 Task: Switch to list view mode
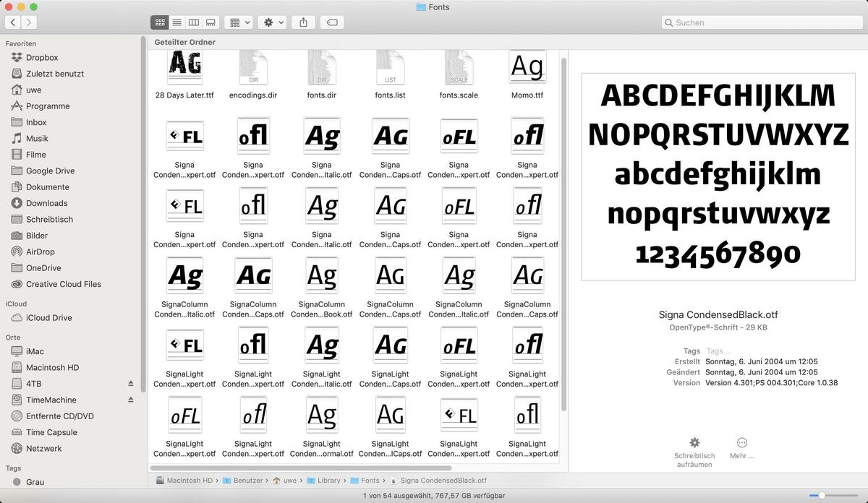[x=176, y=22]
